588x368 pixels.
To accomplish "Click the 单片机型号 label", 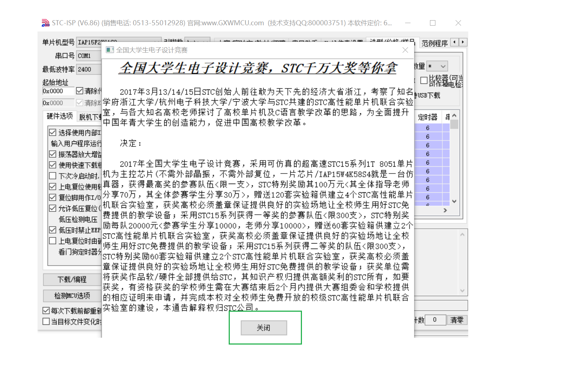I will 58,42.
